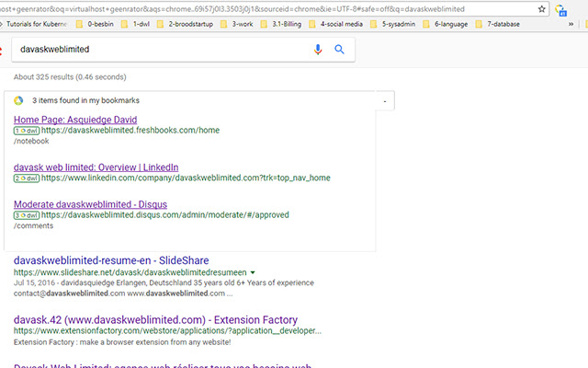
Task: Click the linkedin.com company URL text
Action: click(186, 178)
